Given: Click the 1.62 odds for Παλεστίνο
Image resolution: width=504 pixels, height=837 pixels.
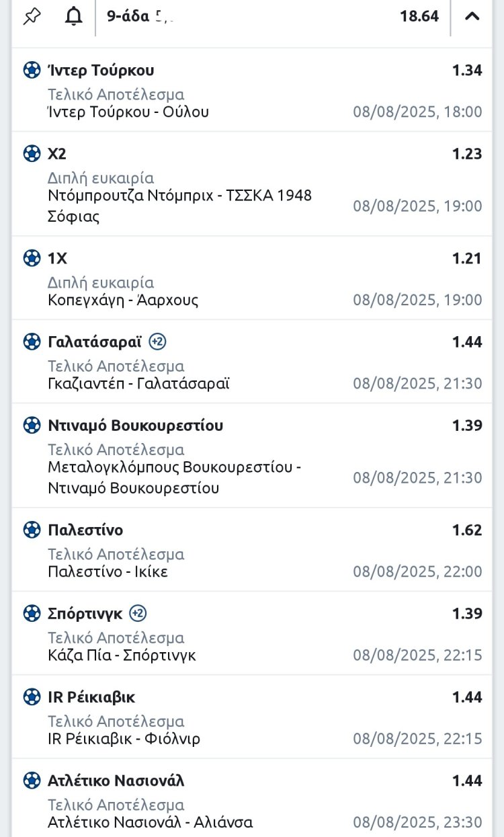Looking at the screenshot, I should (467, 530).
